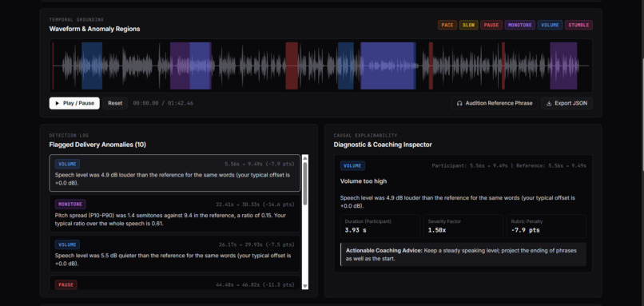Image resolution: width=644 pixels, height=306 pixels.
Task: Click the anomaly list scrollbar thumb
Action: (x=304, y=184)
